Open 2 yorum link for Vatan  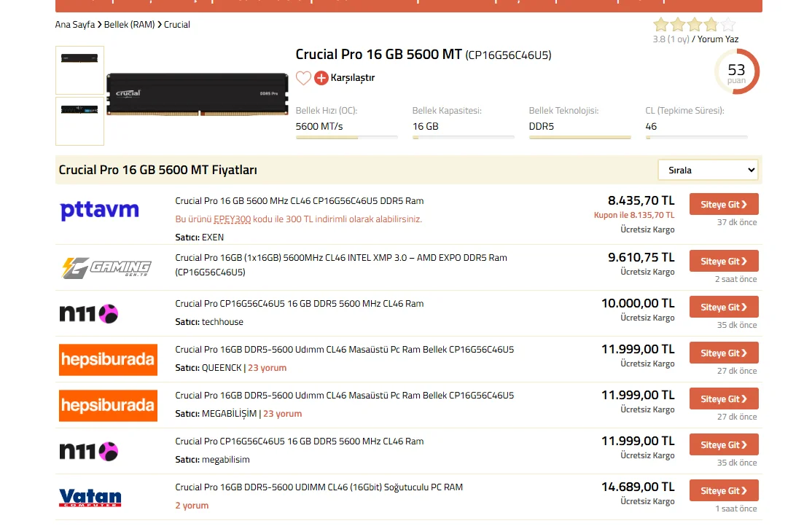192,506
